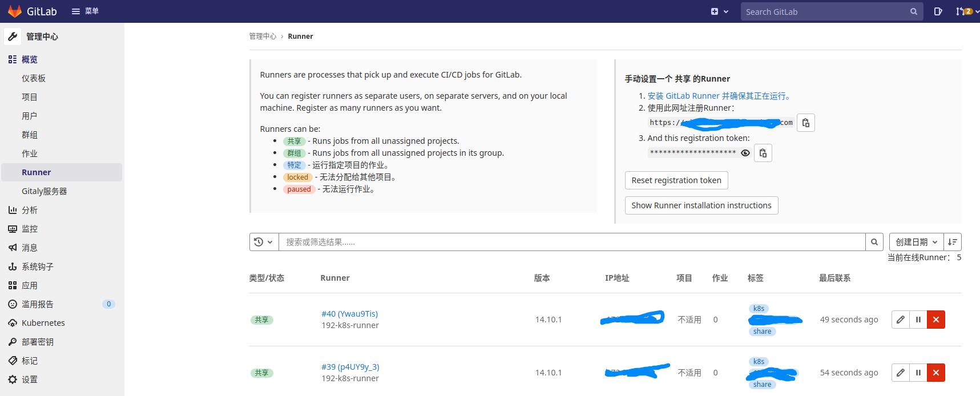Open the issues icon in top bar
This screenshot has height=396, width=980.
tap(938, 11)
